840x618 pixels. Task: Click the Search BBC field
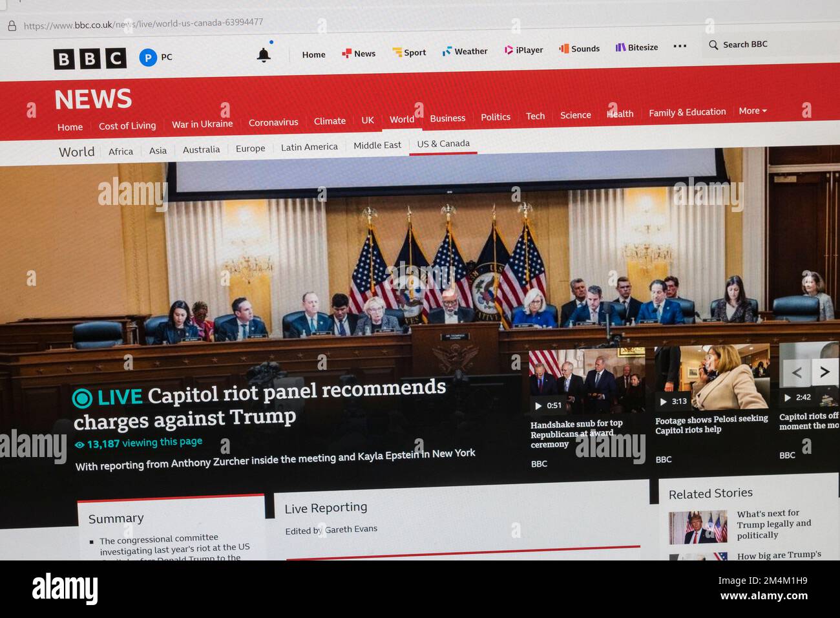769,45
